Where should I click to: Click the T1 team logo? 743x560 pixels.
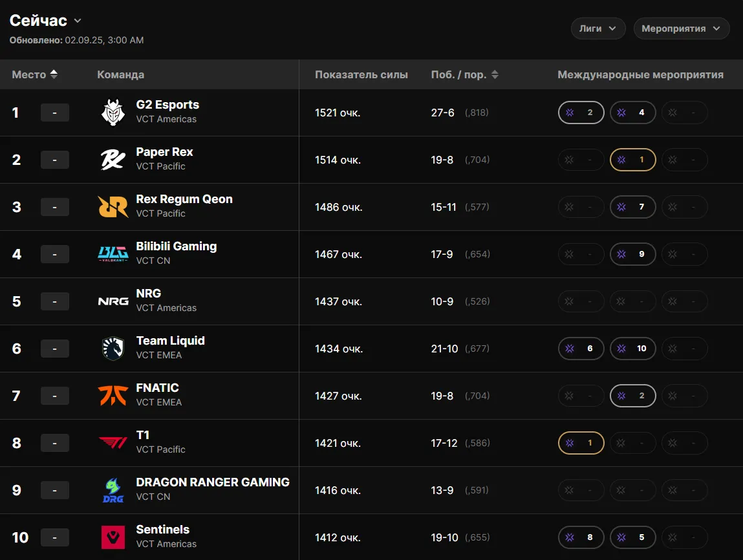click(x=113, y=443)
